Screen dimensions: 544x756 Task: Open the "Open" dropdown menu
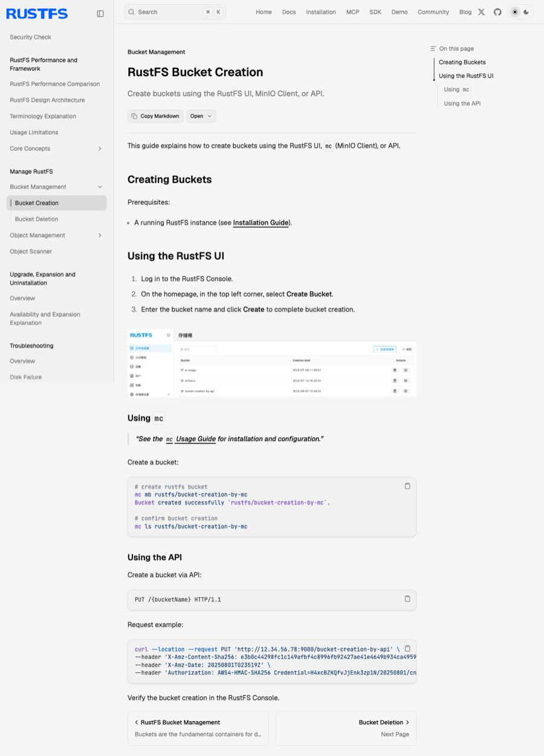click(201, 116)
